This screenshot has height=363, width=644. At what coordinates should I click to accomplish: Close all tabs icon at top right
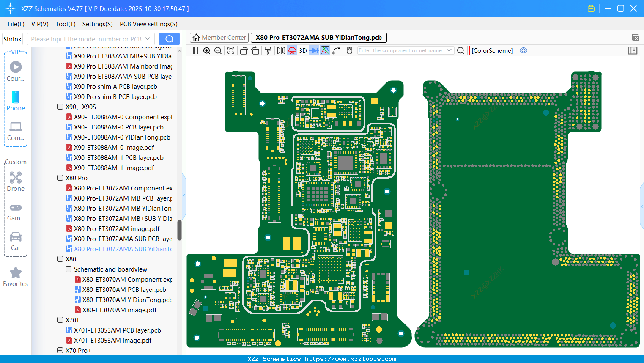point(635,38)
